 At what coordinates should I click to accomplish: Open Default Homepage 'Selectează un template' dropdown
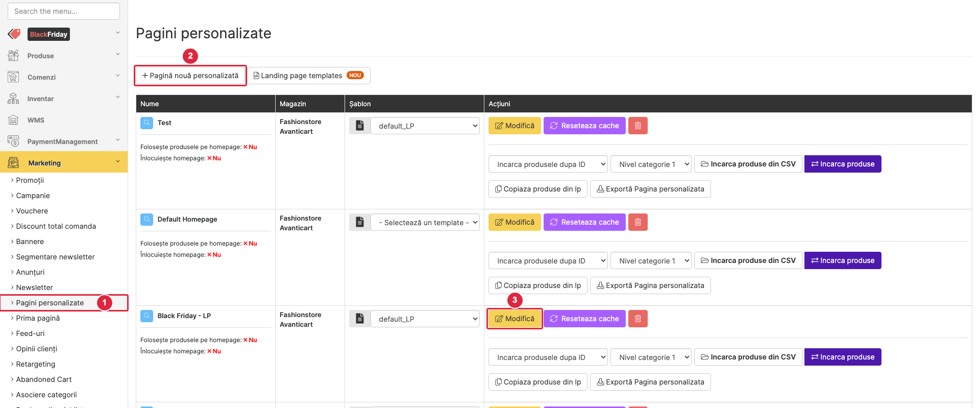(x=425, y=222)
